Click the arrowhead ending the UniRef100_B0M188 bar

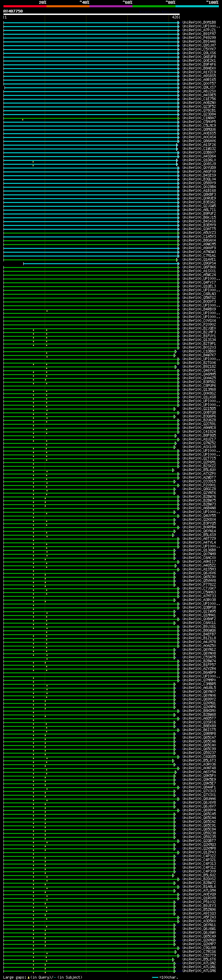pyautogui.click(x=179, y=23)
